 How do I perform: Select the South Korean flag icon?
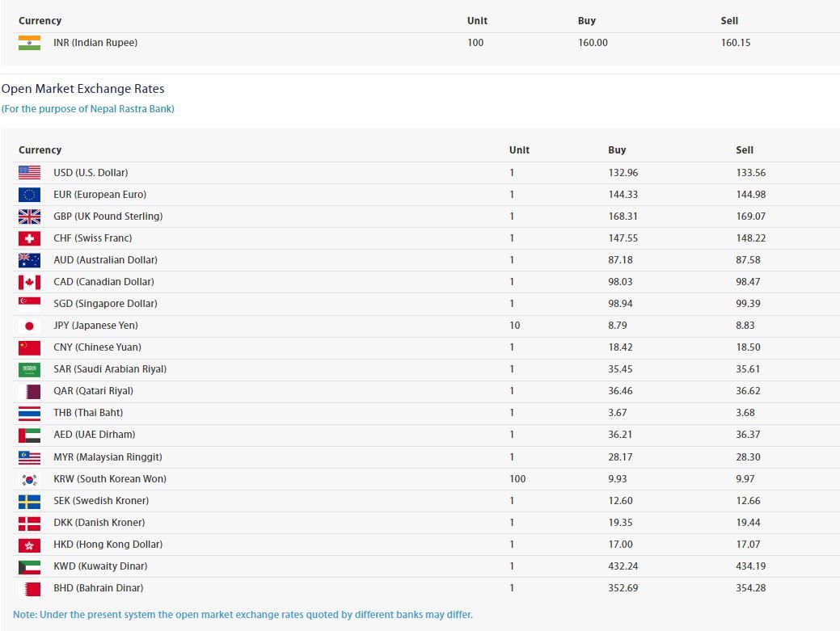[x=29, y=479]
